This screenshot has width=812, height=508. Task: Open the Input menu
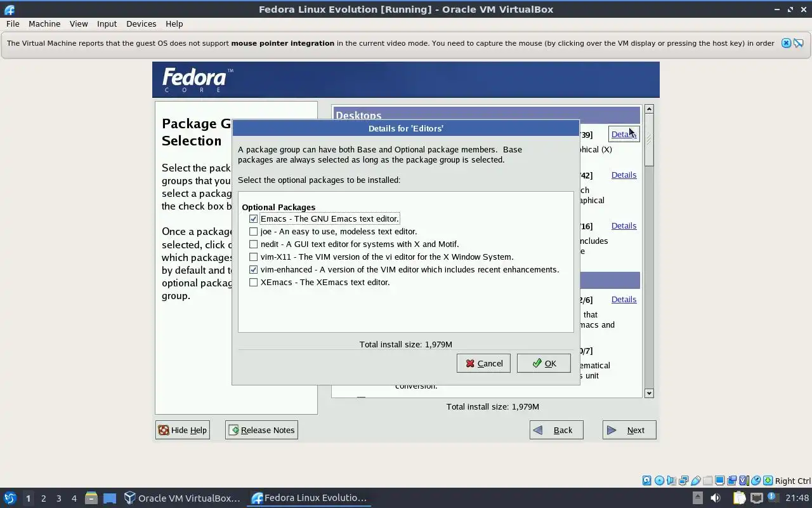tap(107, 23)
